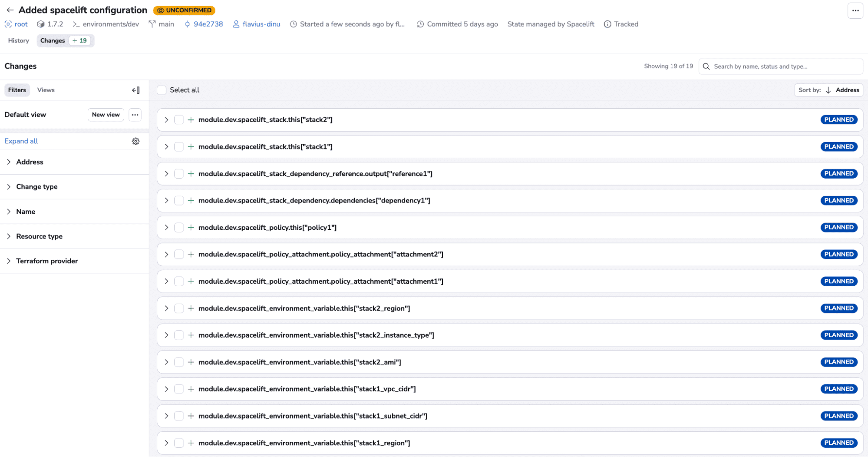
Task: Select the stack2 resource checkbox
Action: tap(179, 120)
